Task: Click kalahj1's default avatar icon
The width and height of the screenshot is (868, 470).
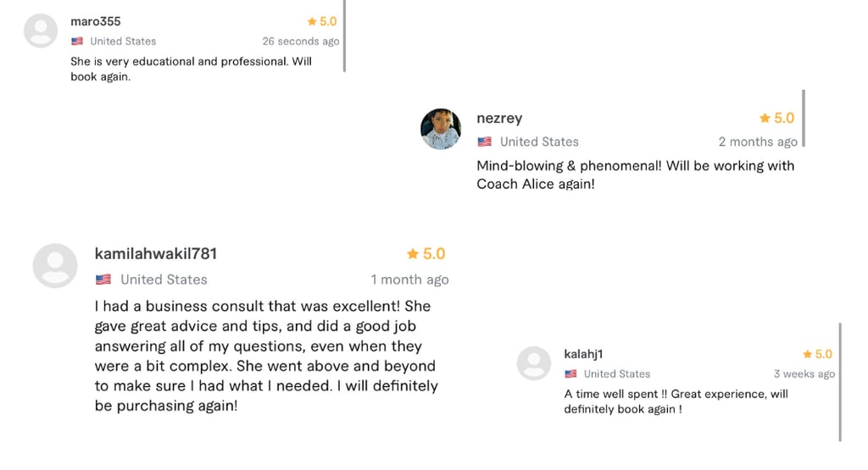Action: (x=534, y=363)
